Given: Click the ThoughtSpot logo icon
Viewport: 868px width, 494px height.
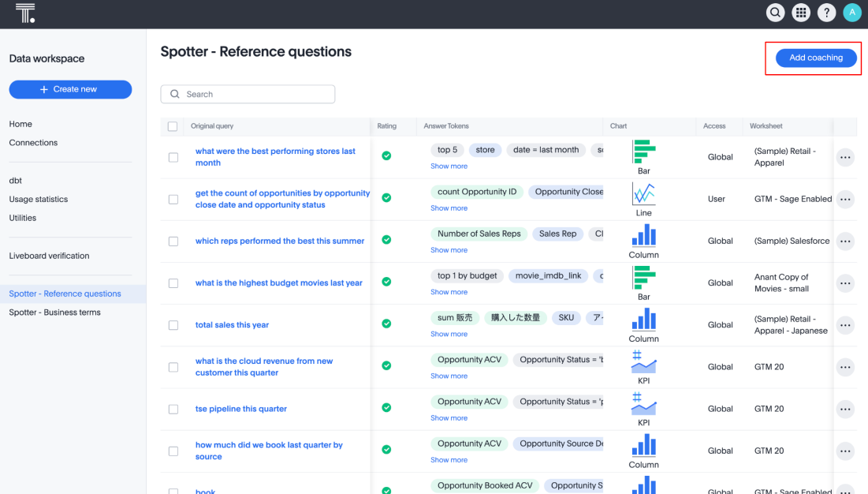Looking at the screenshot, I should click(25, 13).
